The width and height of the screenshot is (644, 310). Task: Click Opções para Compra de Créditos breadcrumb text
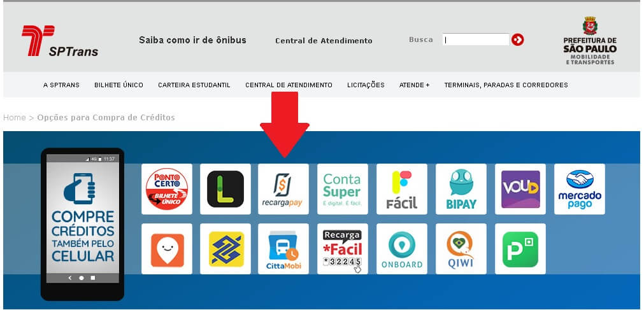point(106,118)
